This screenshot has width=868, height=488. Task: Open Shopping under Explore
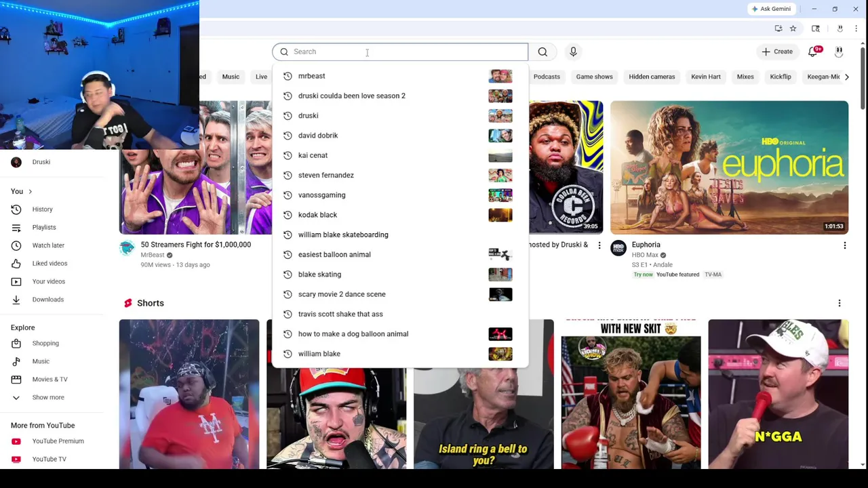[52, 343]
